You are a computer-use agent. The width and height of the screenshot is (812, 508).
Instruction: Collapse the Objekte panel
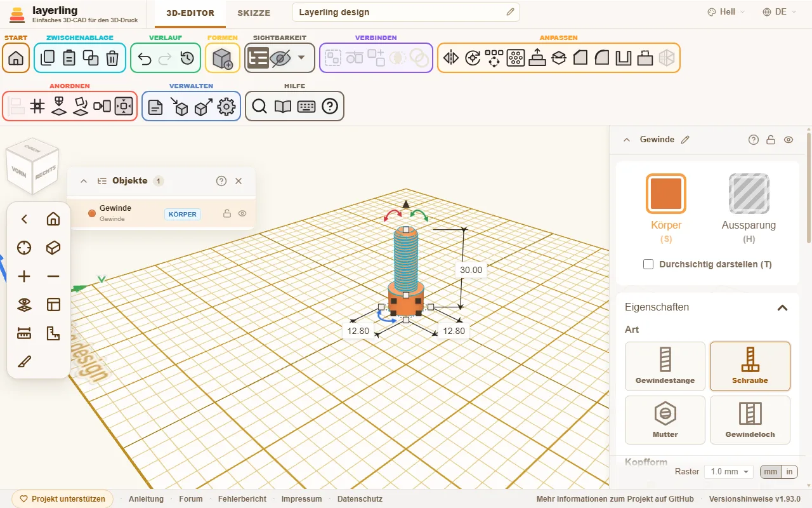(84, 181)
